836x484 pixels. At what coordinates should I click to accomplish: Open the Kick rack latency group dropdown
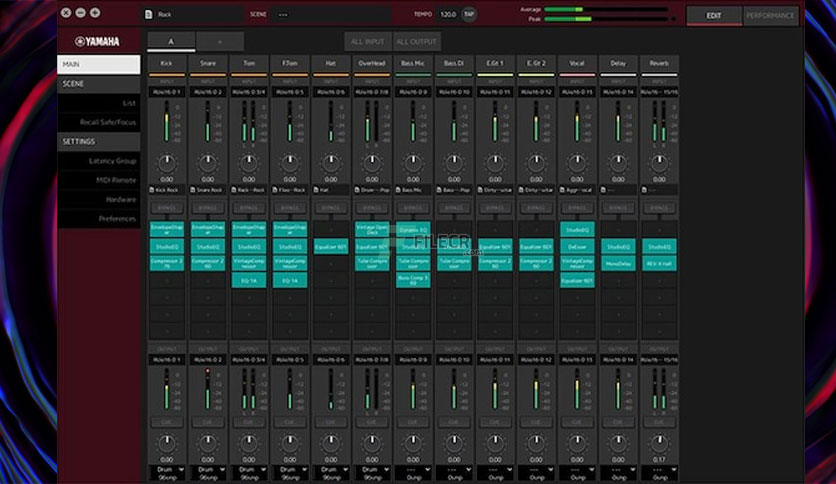(x=167, y=473)
